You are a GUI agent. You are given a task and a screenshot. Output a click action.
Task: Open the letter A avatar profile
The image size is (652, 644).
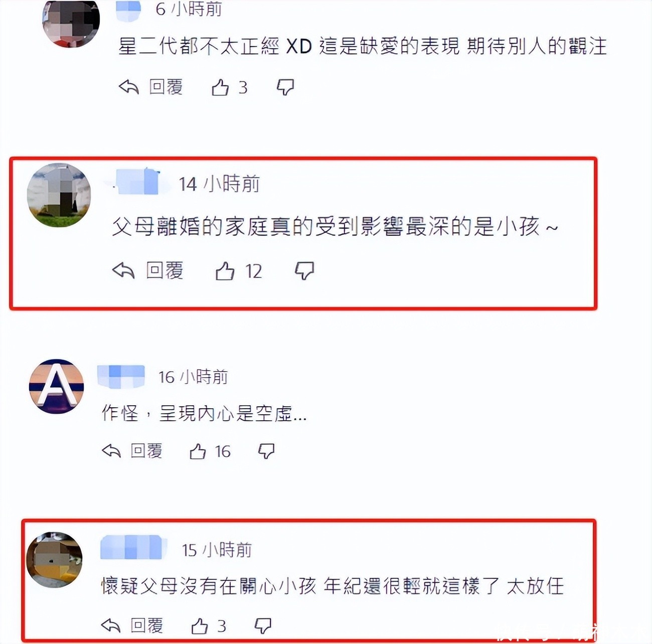(56, 386)
